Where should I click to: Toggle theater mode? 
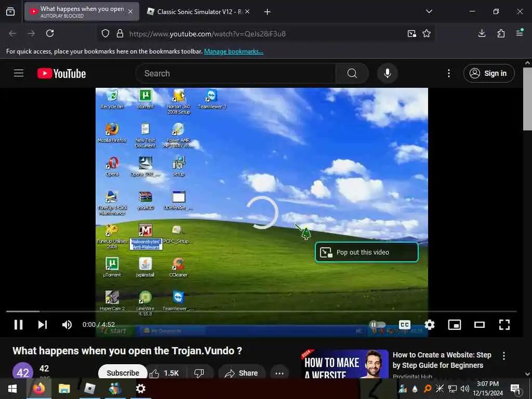click(x=480, y=325)
